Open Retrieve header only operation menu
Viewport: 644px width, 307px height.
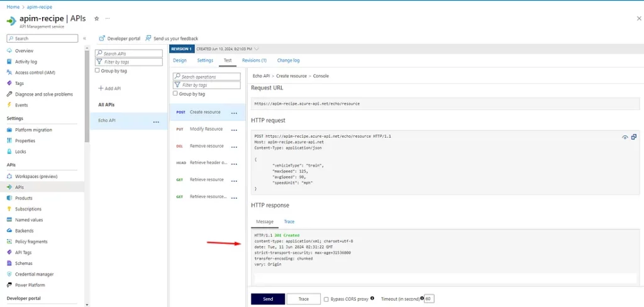pos(234,164)
